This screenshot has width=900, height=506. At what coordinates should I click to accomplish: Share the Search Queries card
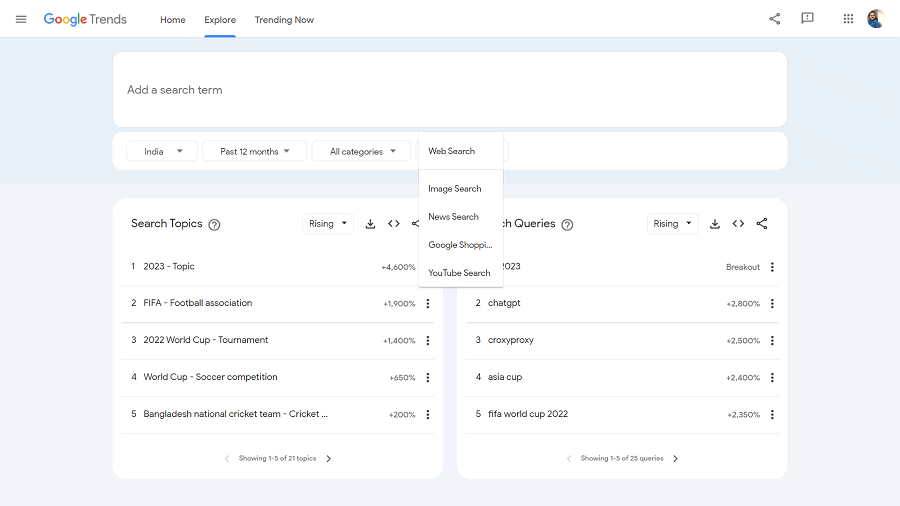point(762,224)
